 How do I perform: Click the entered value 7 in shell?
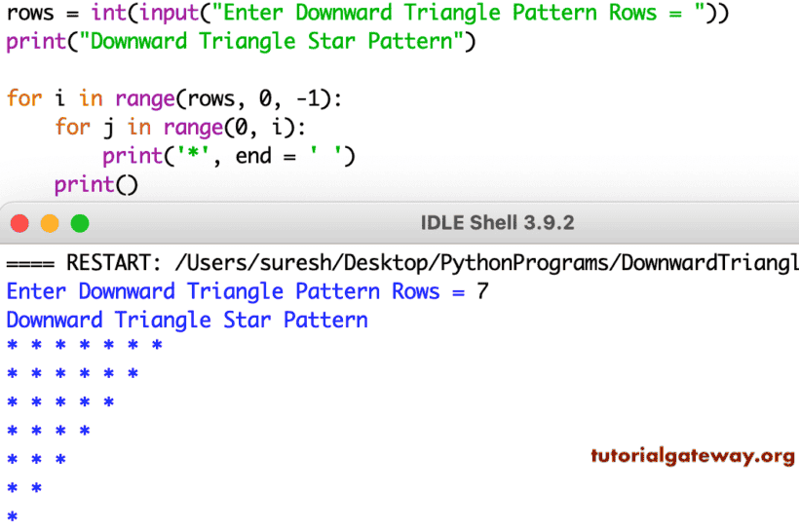[x=482, y=292]
